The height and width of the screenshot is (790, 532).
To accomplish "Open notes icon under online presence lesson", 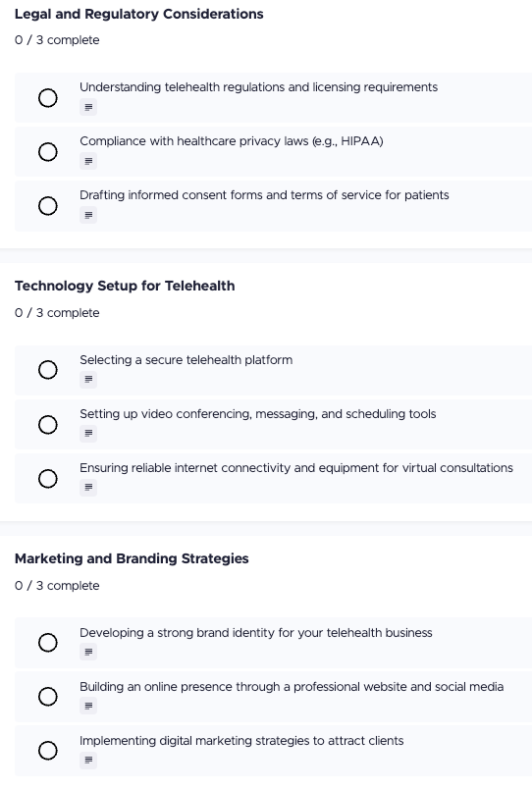I will tap(88, 706).
